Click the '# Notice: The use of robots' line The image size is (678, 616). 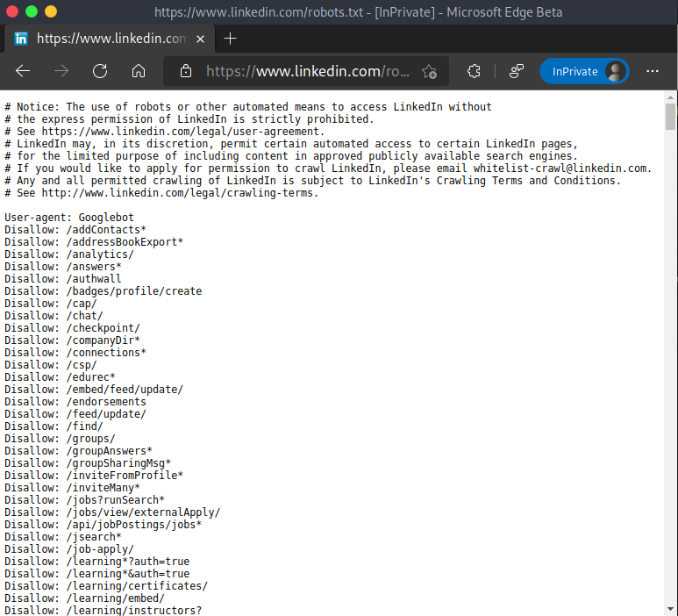(x=248, y=107)
